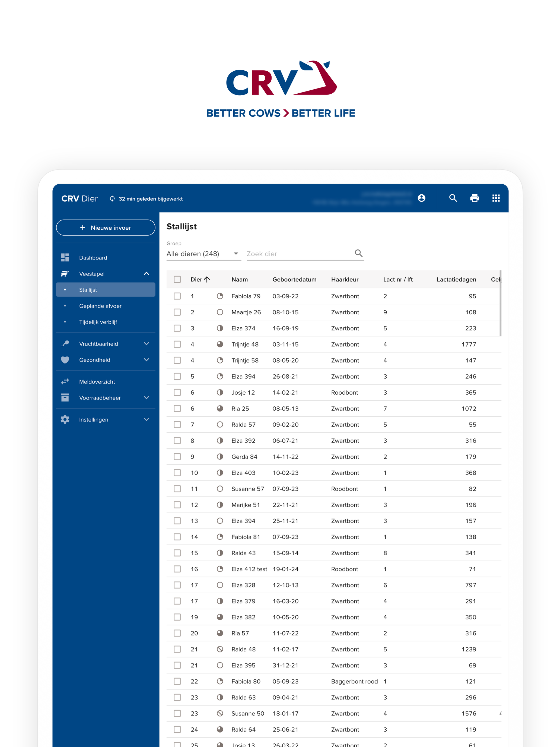Click blocked status icon for Ralda 48
Image resolution: width=560 pixels, height=747 pixels.
point(220,649)
